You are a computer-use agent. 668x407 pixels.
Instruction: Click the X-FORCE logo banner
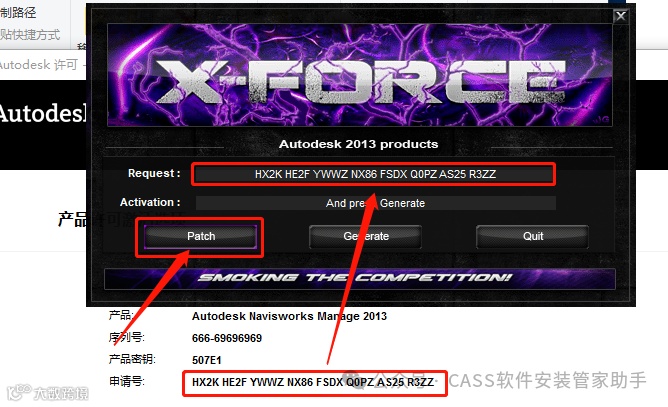(x=360, y=75)
